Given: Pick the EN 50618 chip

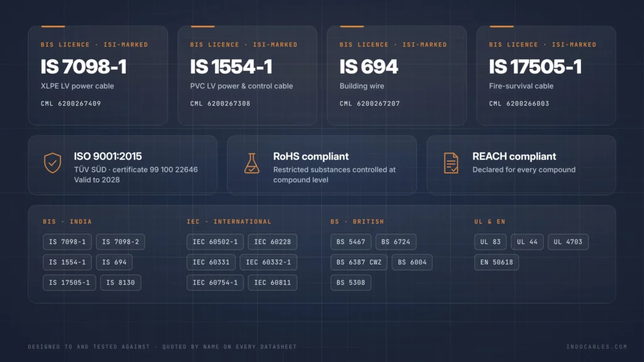Looking at the screenshot, I should (497, 262).
